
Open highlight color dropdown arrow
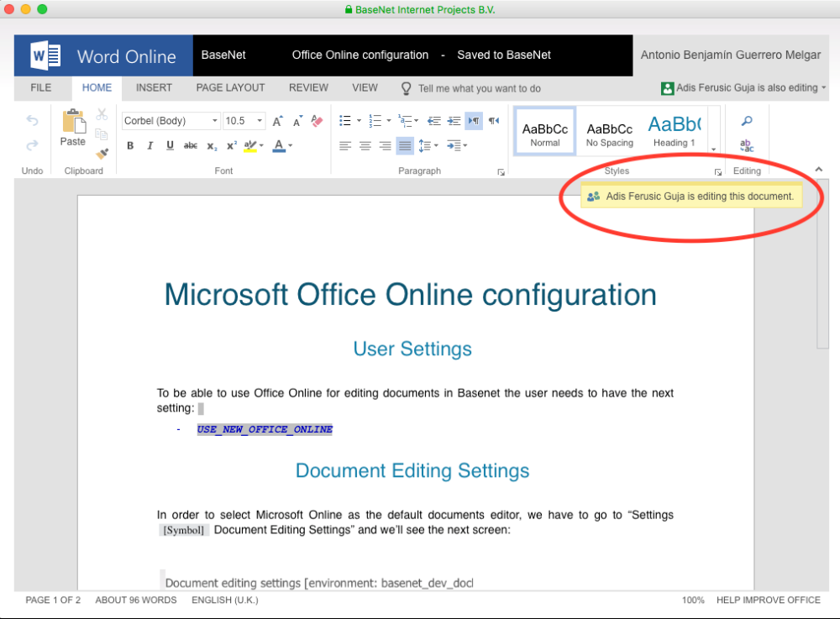pos(261,145)
